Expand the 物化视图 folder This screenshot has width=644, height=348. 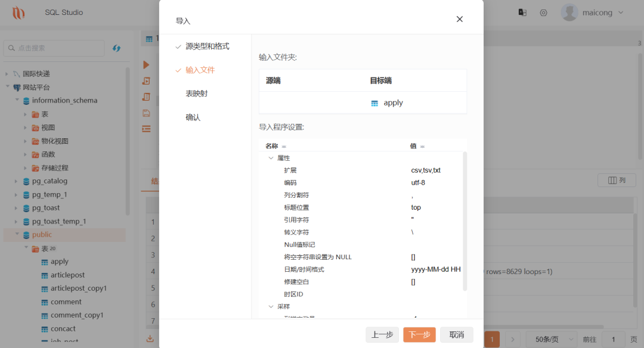click(26, 141)
